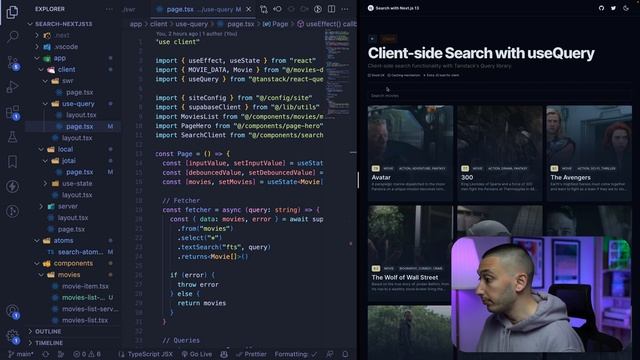The height and width of the screenshot is (360, 640).
Task: Click the synchronize changes status icon
Action: click(x=45, y=354)
